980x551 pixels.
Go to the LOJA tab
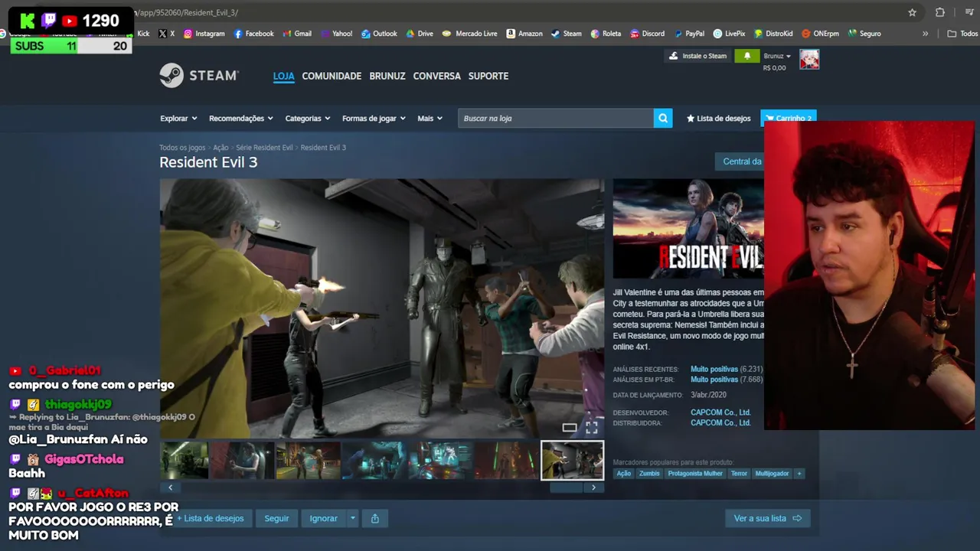283,76
